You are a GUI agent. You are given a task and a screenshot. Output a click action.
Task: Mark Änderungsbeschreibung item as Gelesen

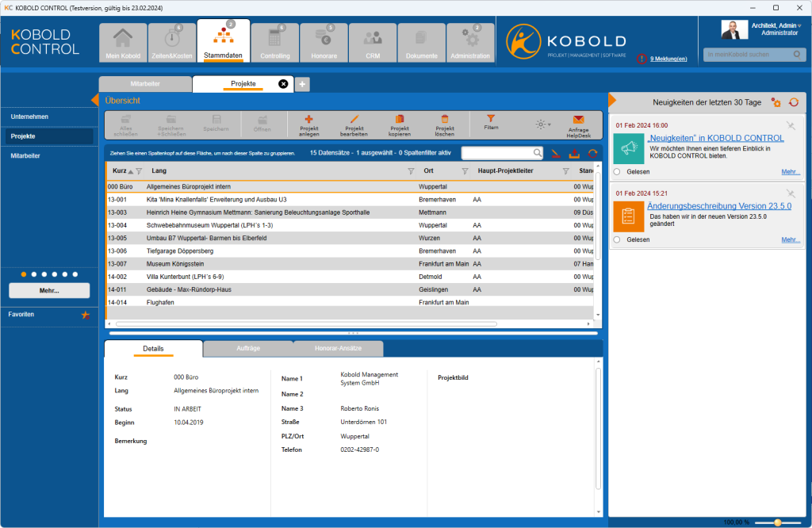point(617,239)
